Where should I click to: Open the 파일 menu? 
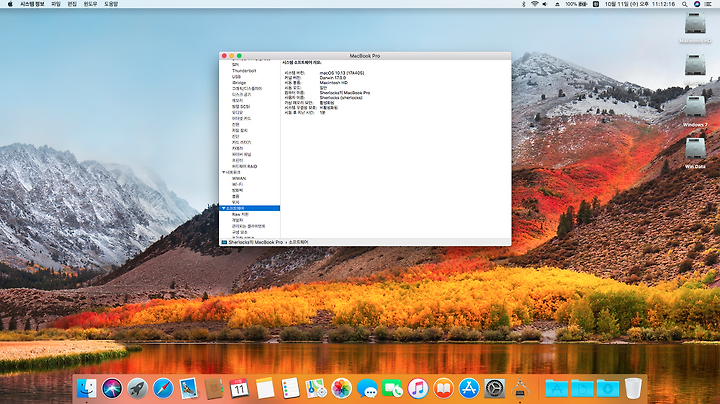tap(56, 4)
